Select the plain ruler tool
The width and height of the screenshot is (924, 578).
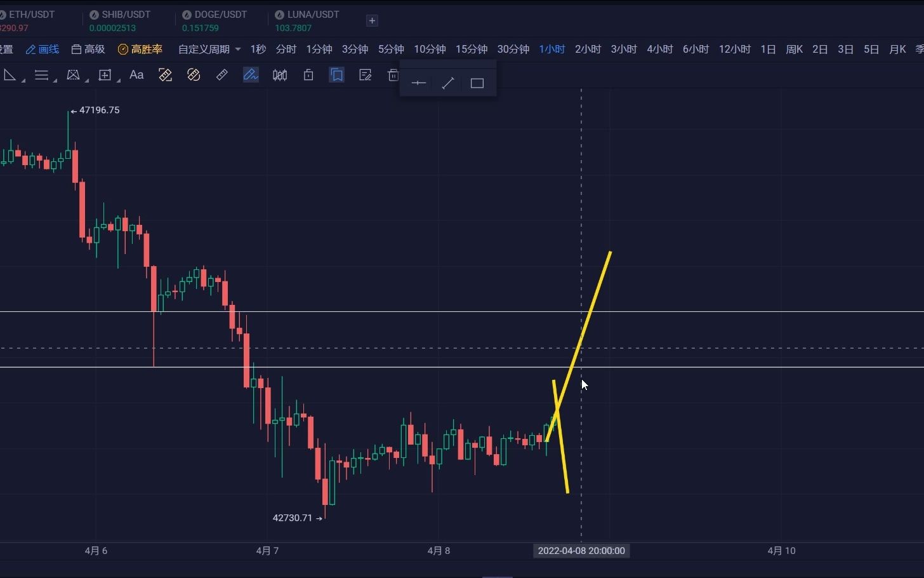[x=222, y=75]
